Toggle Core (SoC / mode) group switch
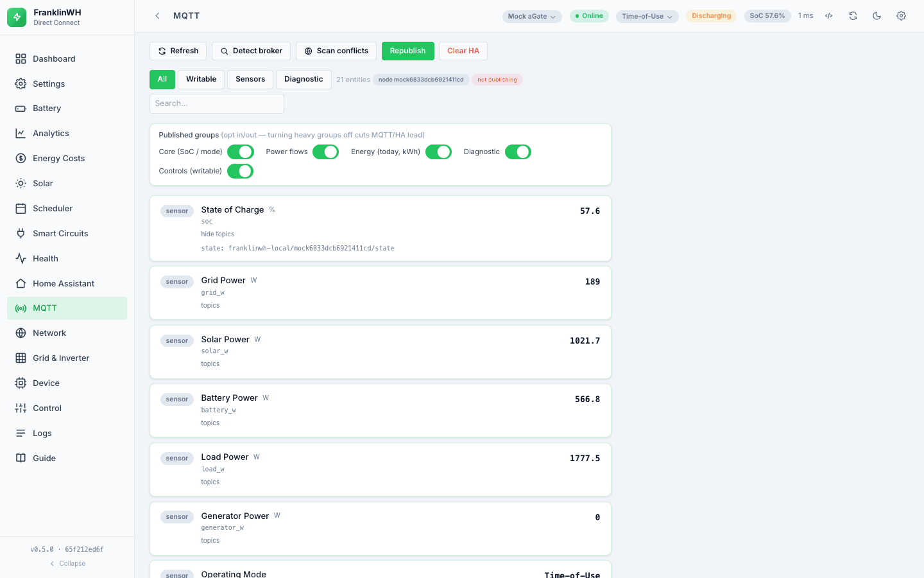 241,152
